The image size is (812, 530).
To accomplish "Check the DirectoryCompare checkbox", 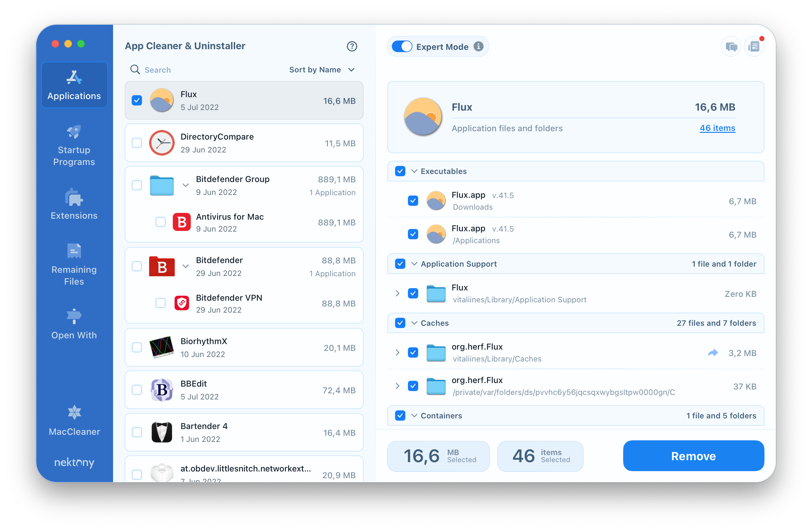I will point(137,142).
